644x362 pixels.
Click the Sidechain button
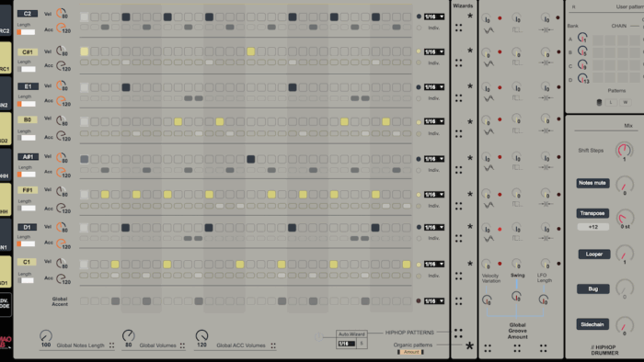(592, 324)
